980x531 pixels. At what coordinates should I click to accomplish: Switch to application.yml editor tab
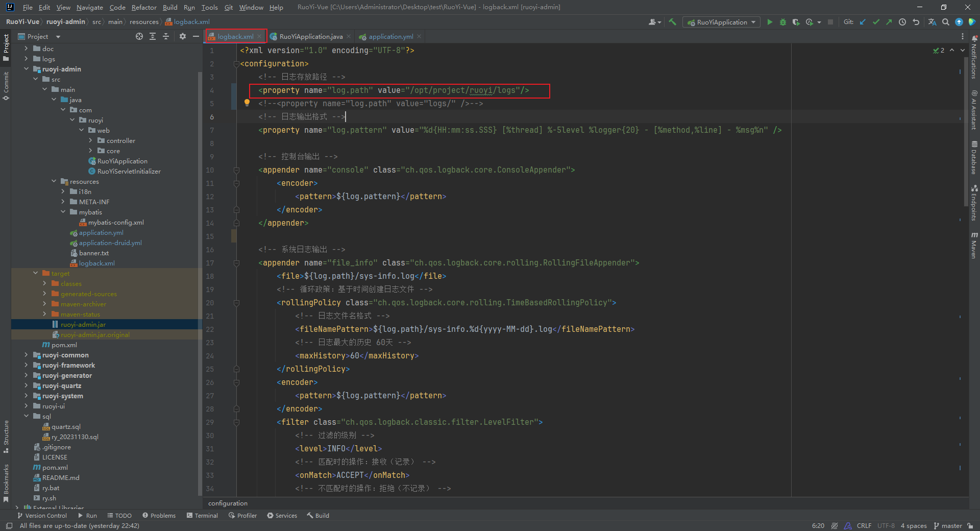click(x=391, y=36)
